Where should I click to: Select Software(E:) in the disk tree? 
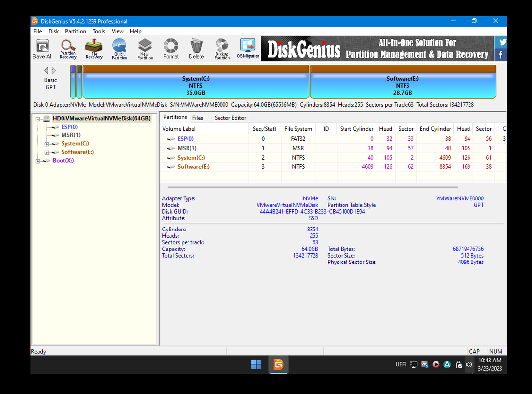77,152
